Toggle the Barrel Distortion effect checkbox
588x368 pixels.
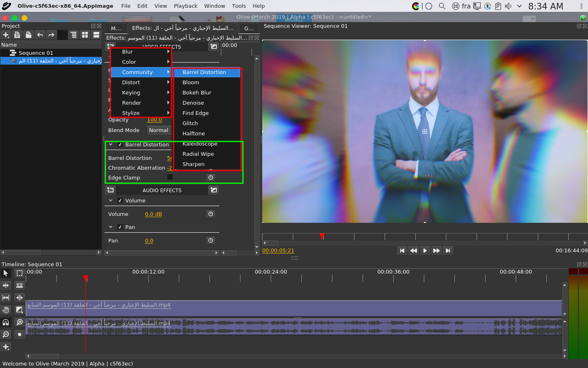tap(120, 145)
